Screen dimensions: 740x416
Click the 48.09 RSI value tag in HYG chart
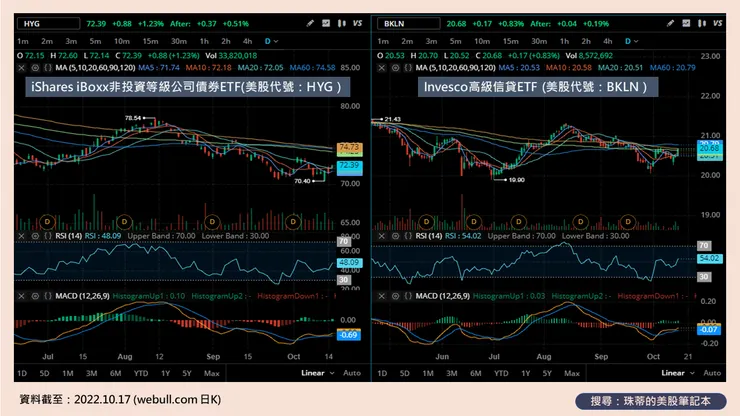tap(349, 263)
